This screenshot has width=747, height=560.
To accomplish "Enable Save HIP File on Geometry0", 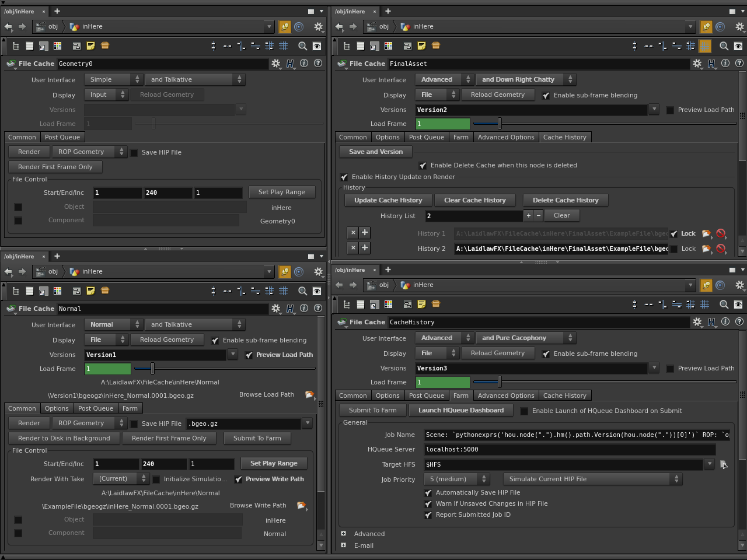I will (134, 152).
